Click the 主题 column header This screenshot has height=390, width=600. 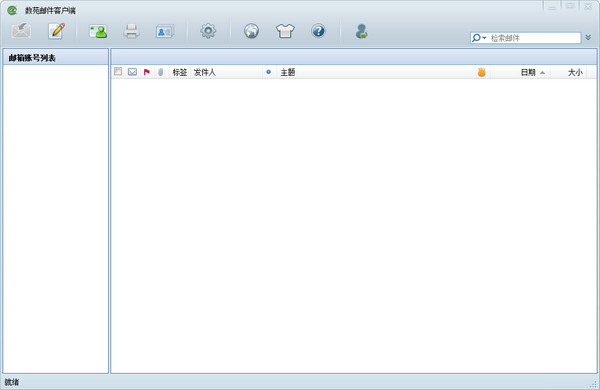287,72
